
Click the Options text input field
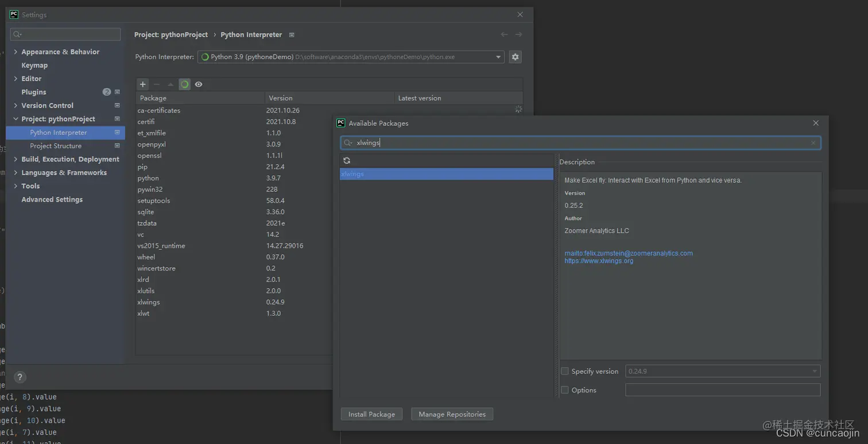click(723, 390)
